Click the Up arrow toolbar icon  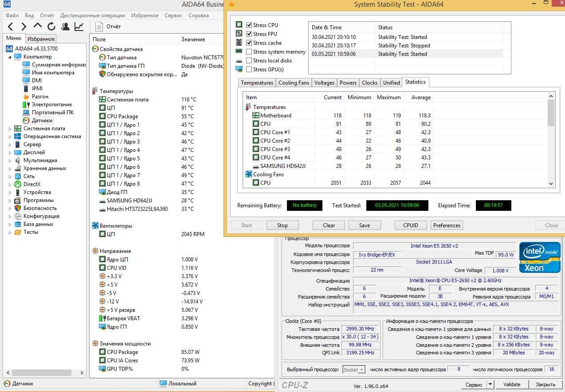click(38, 27)
